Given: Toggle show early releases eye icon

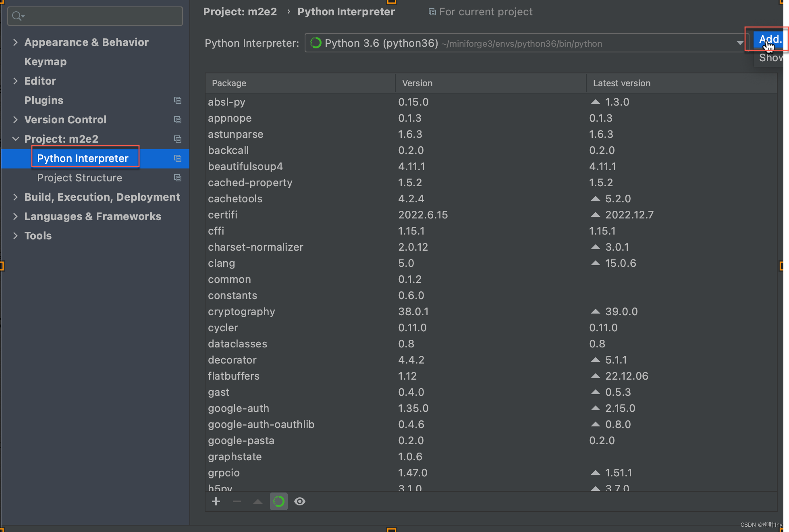Looking at the screenshot, I should coord(300,501).
